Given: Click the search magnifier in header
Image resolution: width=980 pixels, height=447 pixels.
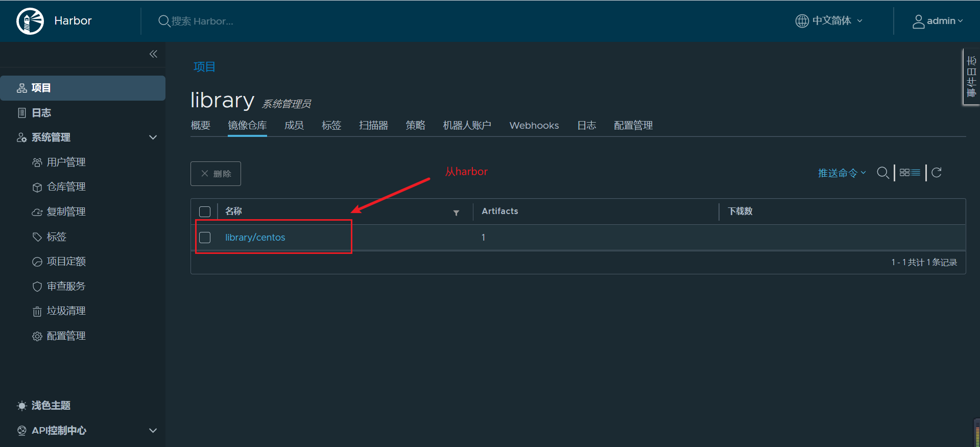Looking at the screenshot, I should (164, 21).
